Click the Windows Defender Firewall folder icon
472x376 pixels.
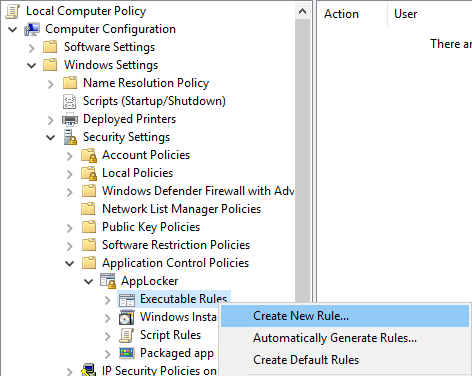pos(89,191)
